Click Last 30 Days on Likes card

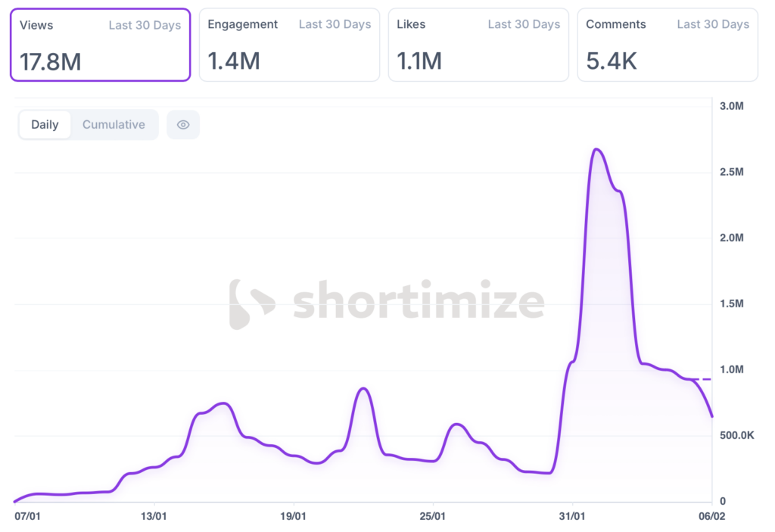point(524,24)
